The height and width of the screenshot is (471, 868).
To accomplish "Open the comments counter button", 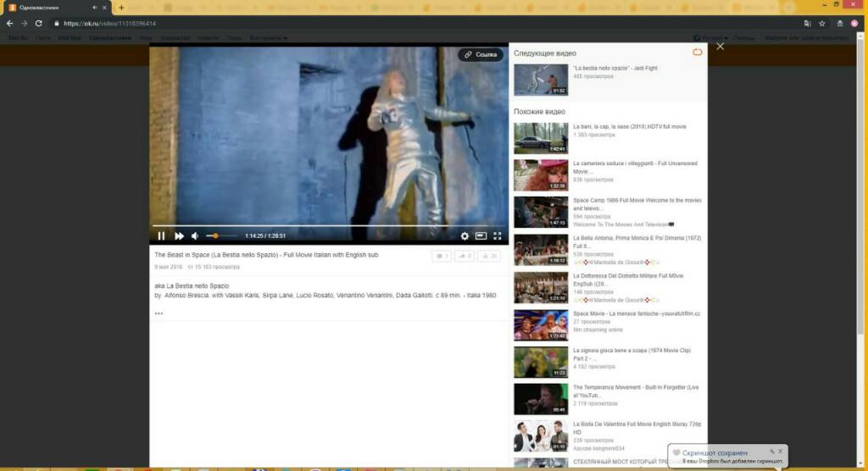I will tap(442, 256).
